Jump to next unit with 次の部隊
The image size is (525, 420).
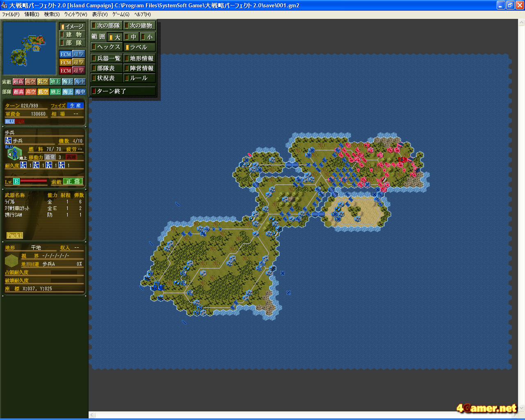[x=106, y=25]
